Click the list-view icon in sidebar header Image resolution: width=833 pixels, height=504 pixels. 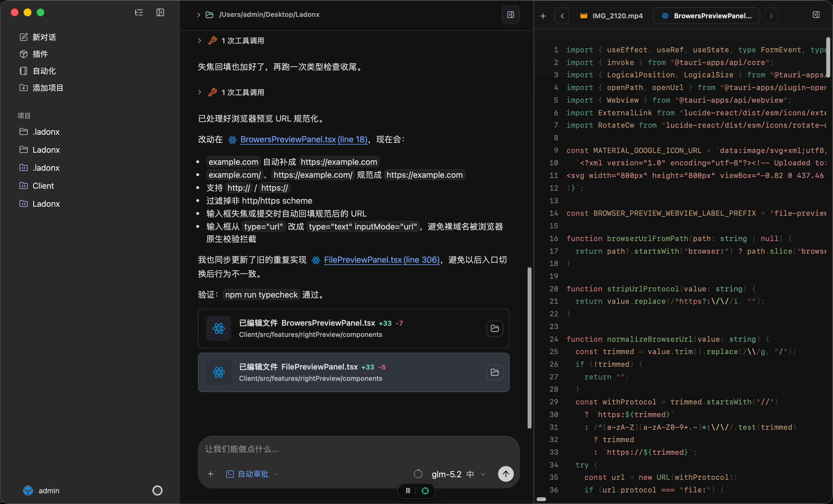pos(139,12)
